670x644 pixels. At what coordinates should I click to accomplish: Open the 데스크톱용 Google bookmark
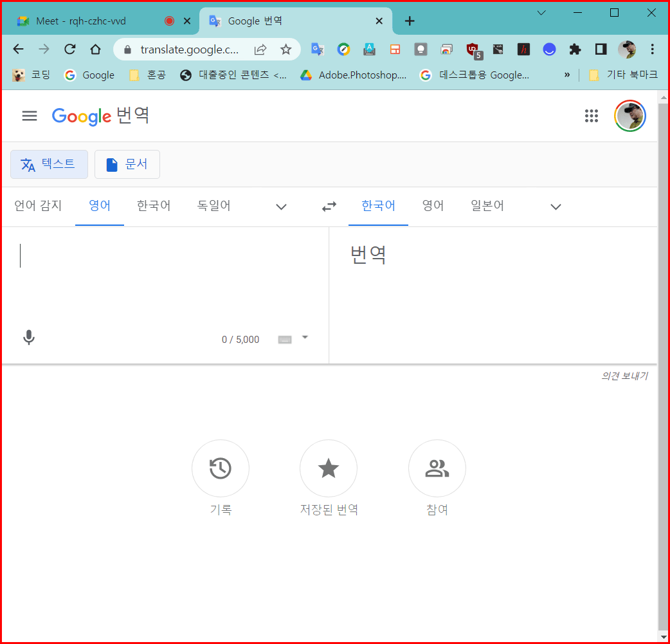(x=475, y=75)
